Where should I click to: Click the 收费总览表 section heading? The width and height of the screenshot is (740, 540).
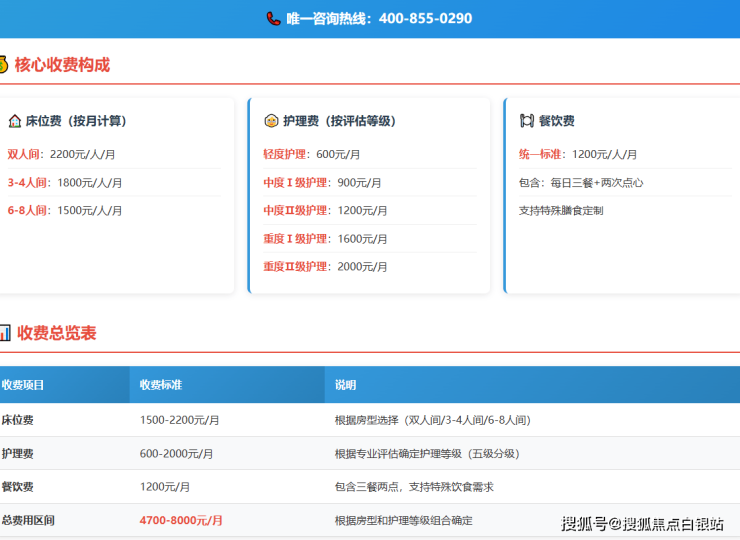(57, 333)
